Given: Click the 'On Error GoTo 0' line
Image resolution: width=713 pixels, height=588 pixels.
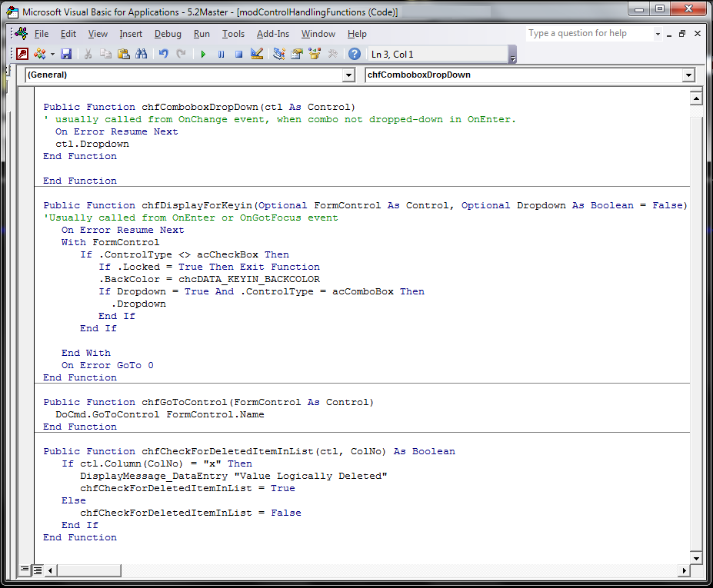Looking at the screenshot, I should pyautogui.click(x=108, y=365).
